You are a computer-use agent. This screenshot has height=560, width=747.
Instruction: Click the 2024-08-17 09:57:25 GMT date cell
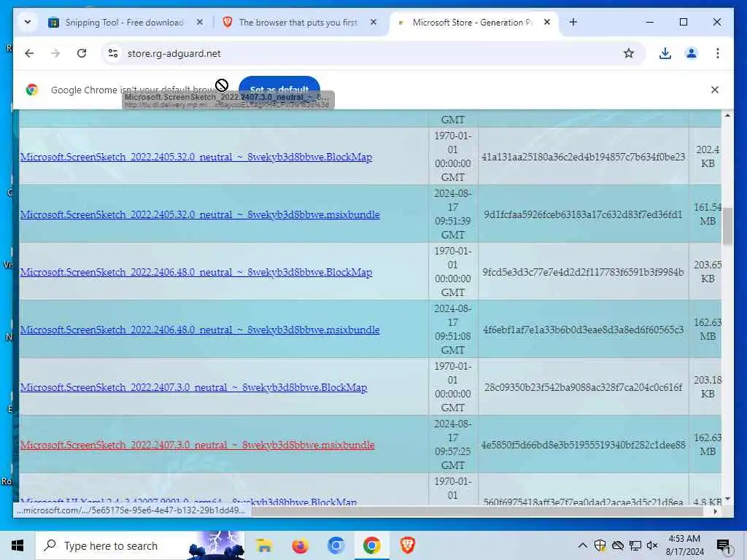452,445
